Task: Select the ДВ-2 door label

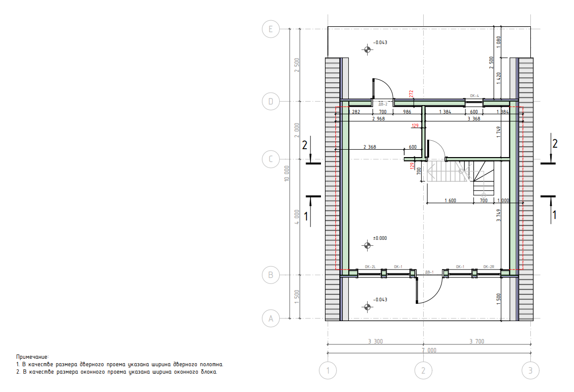Action: [383, 104]
